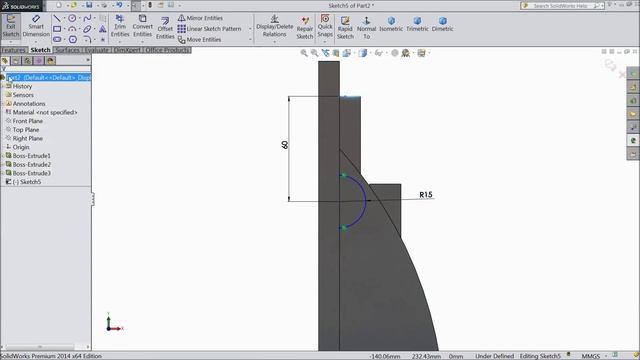Open the DimXpert tab
This screenshot has height=360, width=640.
point(127,50)
